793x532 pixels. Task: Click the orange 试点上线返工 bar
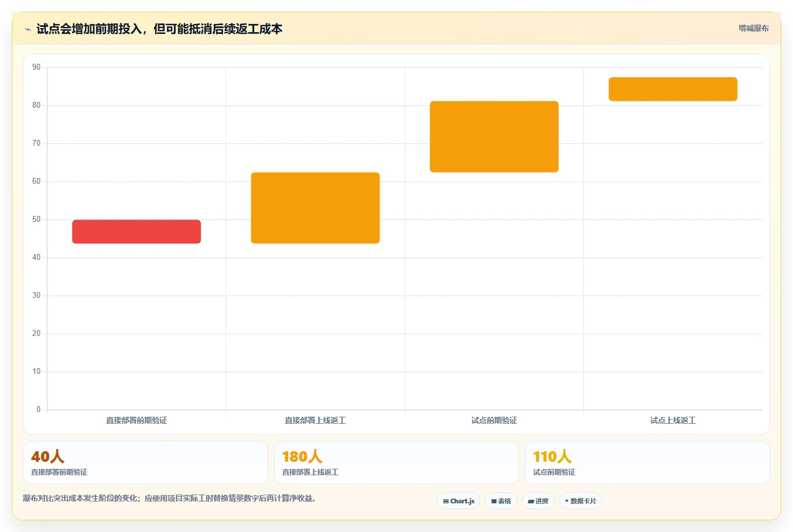(673, 89)
